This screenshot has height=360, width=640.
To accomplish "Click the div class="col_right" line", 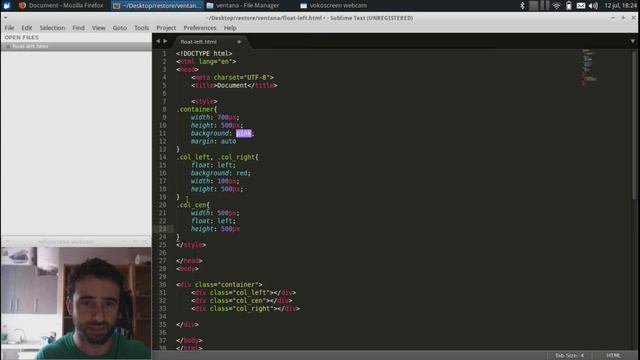I will pos(245,309).
